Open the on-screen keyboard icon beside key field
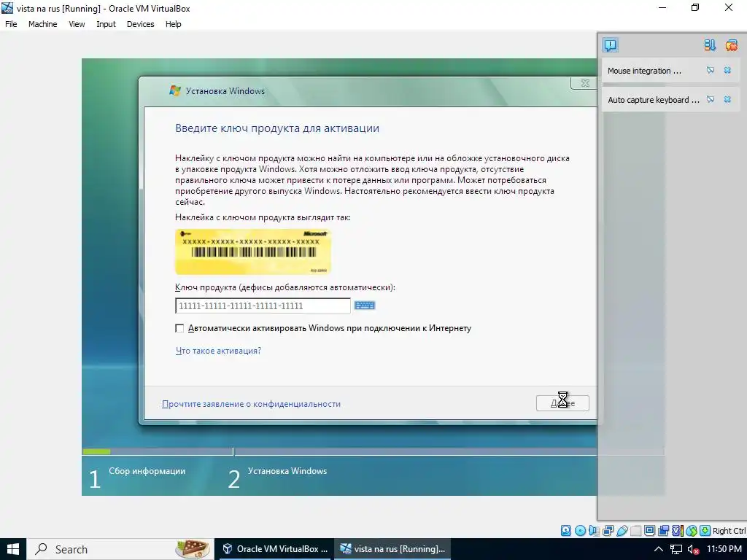 [x=365, y=306]
